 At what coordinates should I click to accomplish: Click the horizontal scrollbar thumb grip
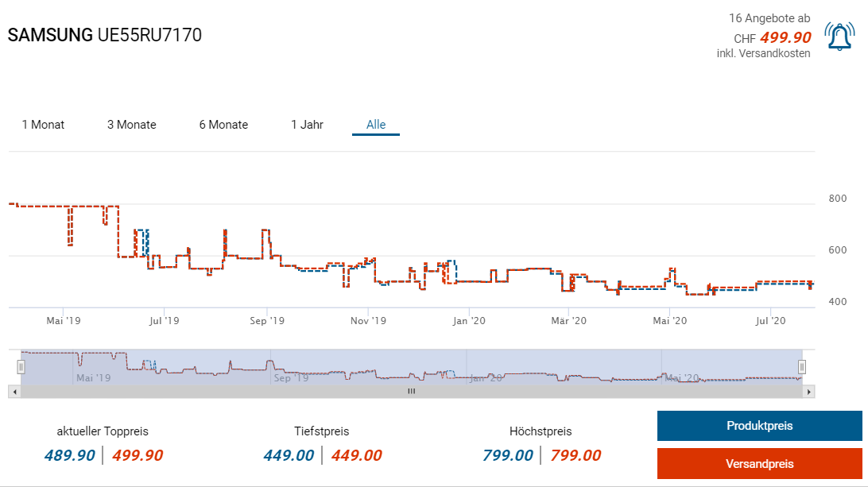[411, 392]
